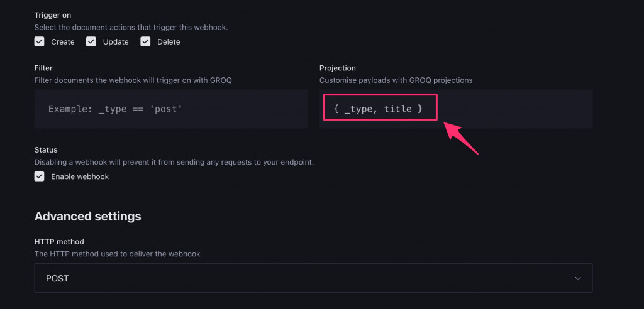Disable the Delete trigger checkbox
The height and width of the screenshot is (309, 644).
click(x=145, y=42)
